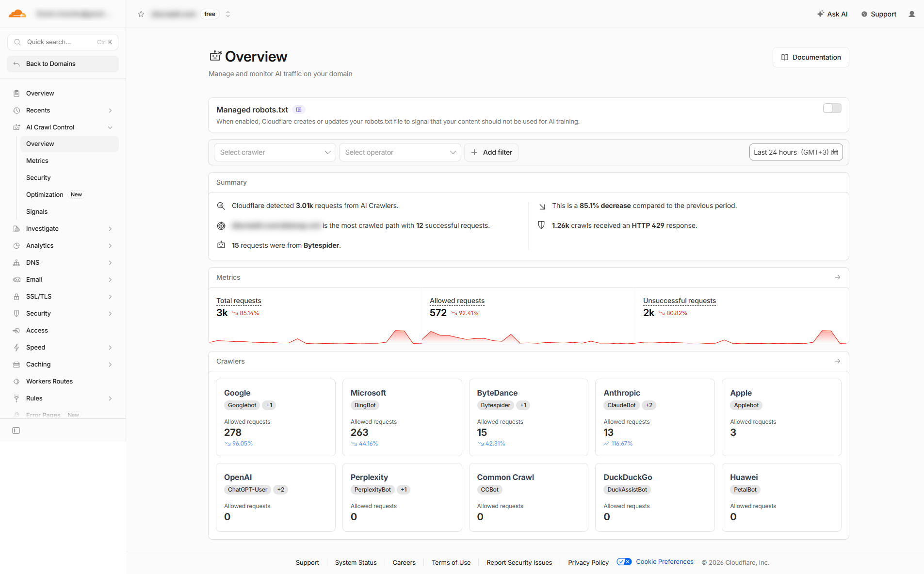Expand the Investigate section chevron
Screen dimensions: 924x574
[110, 229]
